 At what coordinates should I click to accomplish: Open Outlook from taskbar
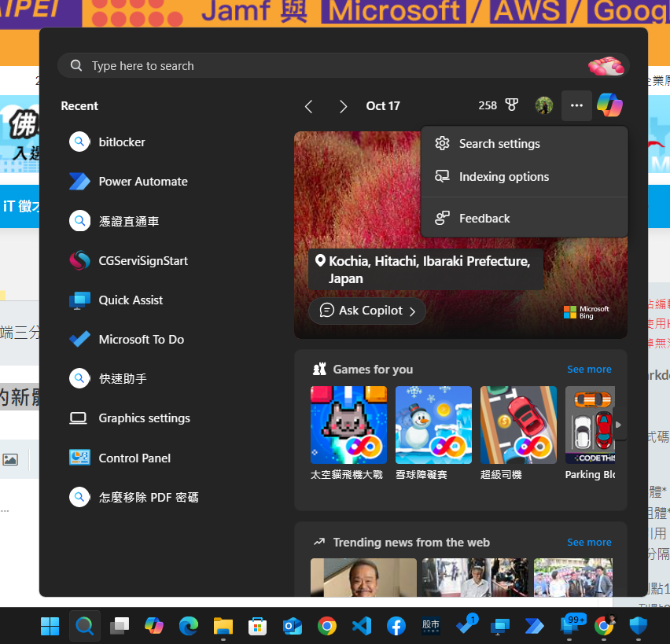[293, 627]
